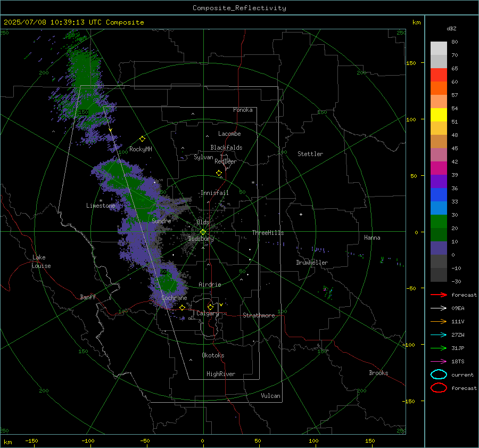The image size is (479, 448).
Task: Click the Lacombe city label
Action: 229,134
